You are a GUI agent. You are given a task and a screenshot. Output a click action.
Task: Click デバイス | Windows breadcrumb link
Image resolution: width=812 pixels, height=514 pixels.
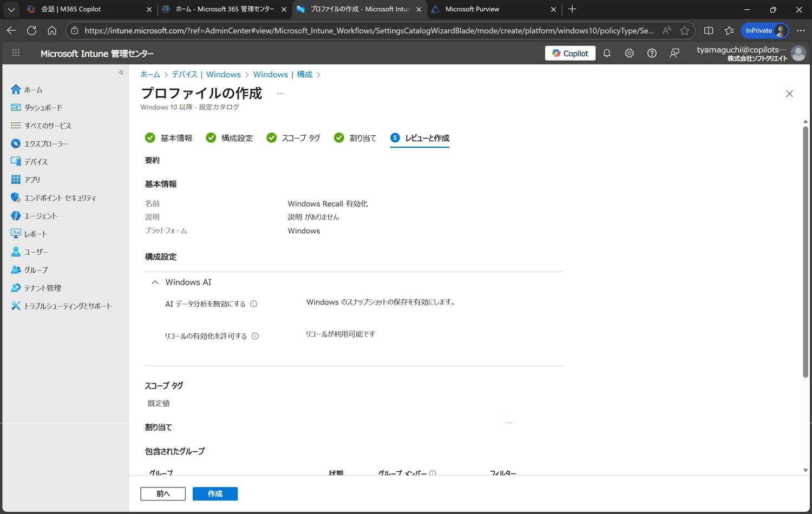click(206, 75)
